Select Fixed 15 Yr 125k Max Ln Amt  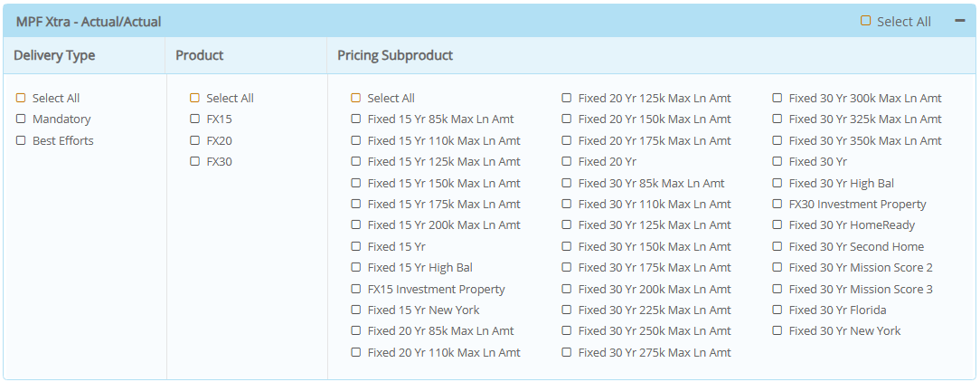click(x=356, y=161)
